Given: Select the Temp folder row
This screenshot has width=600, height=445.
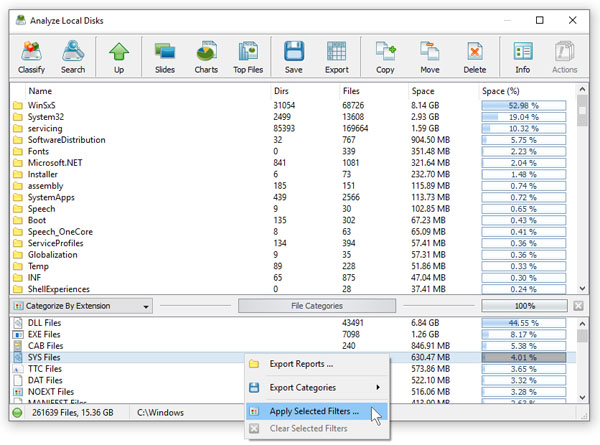Looking at the screenshot, I should coord(293,266).
